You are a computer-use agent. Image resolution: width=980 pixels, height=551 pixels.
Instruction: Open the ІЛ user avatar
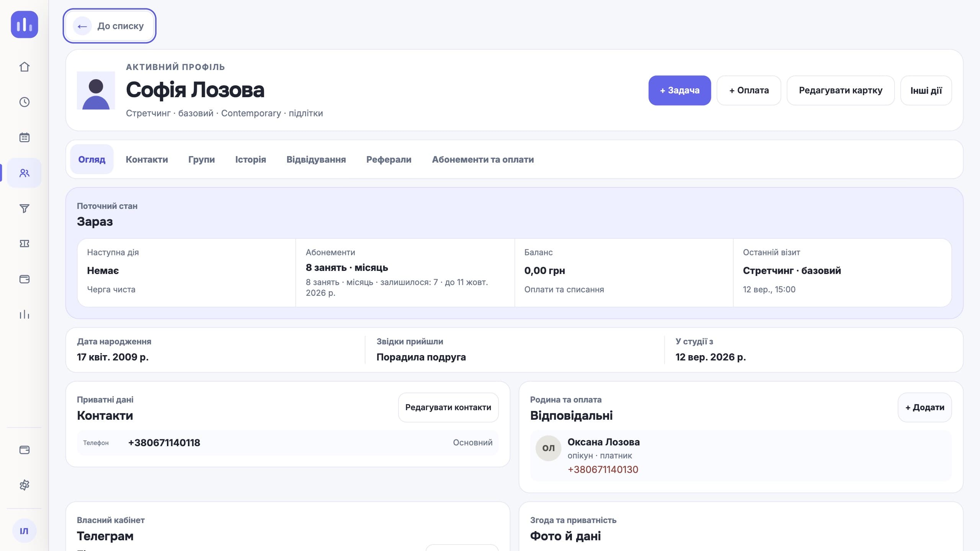[24, 531]
